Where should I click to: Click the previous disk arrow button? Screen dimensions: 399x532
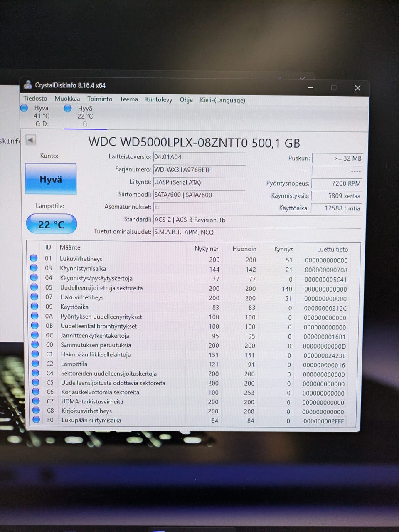click(31, 140)
